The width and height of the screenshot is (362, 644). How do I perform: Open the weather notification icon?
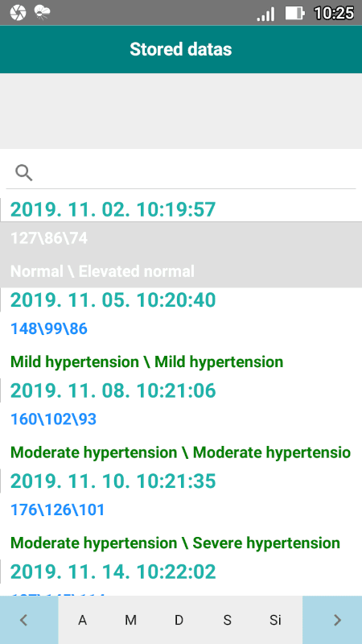coord(43,13)
